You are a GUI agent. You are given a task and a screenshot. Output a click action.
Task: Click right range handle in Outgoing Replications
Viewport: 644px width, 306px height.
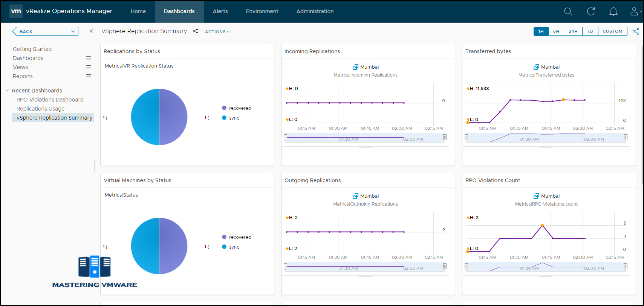tap(445, 266)
